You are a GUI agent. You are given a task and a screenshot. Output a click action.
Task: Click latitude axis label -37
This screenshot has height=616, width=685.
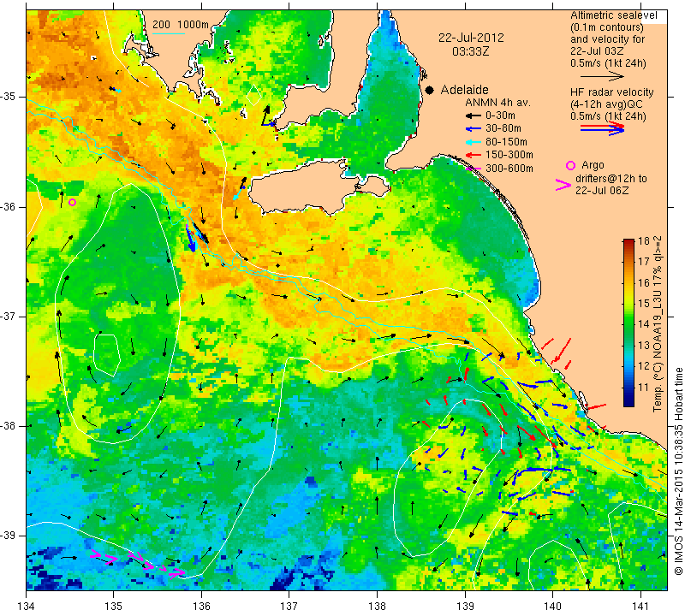click(x=9, y=316)
